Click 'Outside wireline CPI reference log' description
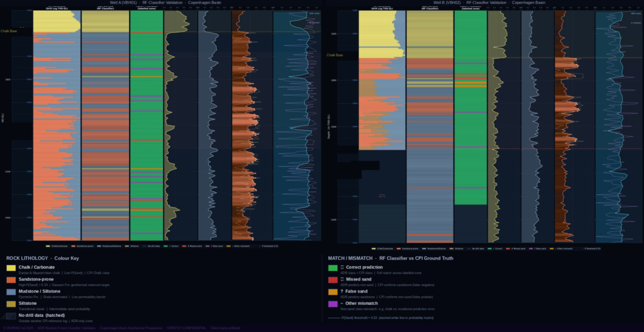Image resolution: width=644 pixels, height=332 pixels. coord(43,321)
